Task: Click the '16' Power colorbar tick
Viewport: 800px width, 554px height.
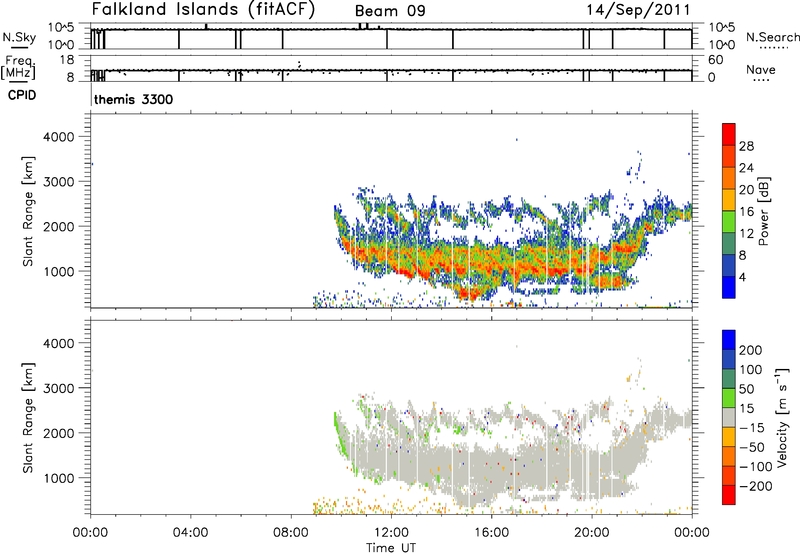Action: 746,212
